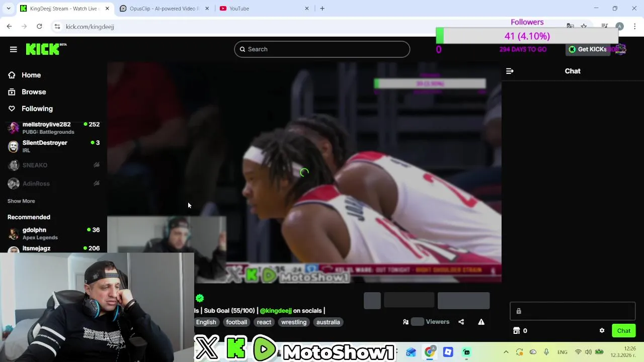Image resolution: width=644 pixels, height=362 pixels.
Task: Open the volume tray icon
Action: (588, 352)
